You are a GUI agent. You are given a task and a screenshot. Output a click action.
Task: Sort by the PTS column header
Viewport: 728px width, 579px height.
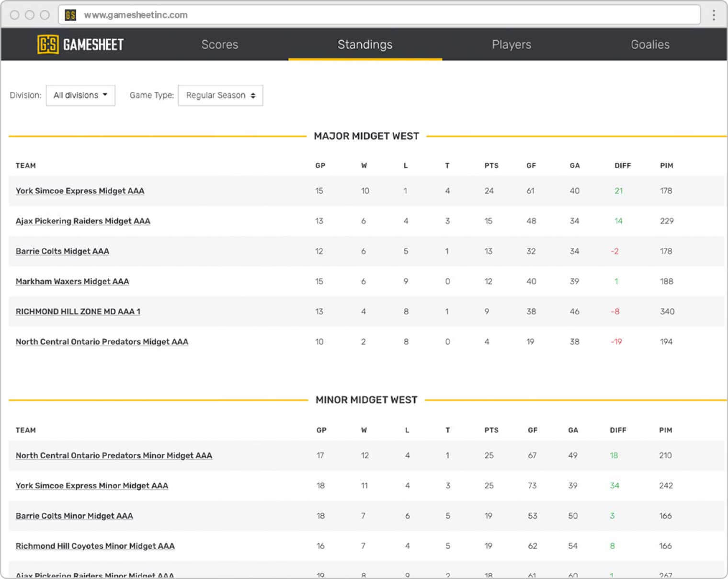tap(491, 165)
